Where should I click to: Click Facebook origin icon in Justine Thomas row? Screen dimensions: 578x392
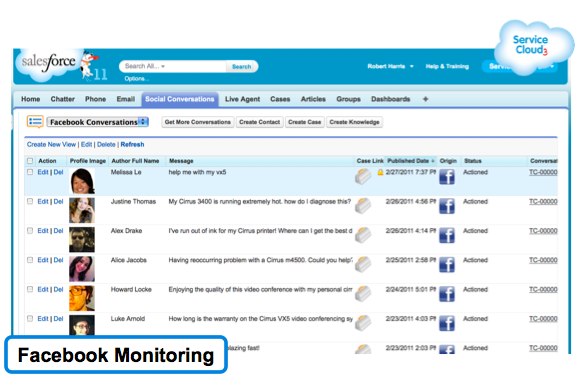point(447,207)
